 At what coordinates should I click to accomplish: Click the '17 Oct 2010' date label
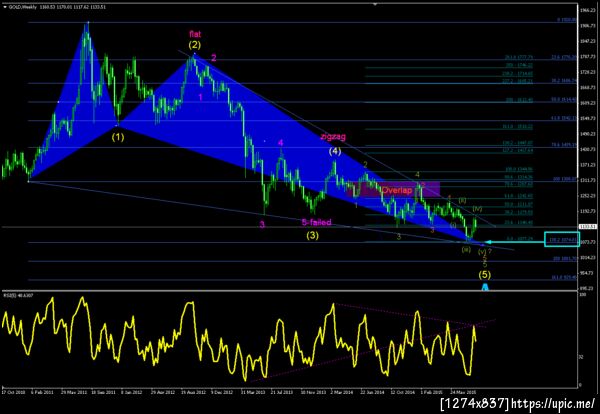tap(11, 393)
